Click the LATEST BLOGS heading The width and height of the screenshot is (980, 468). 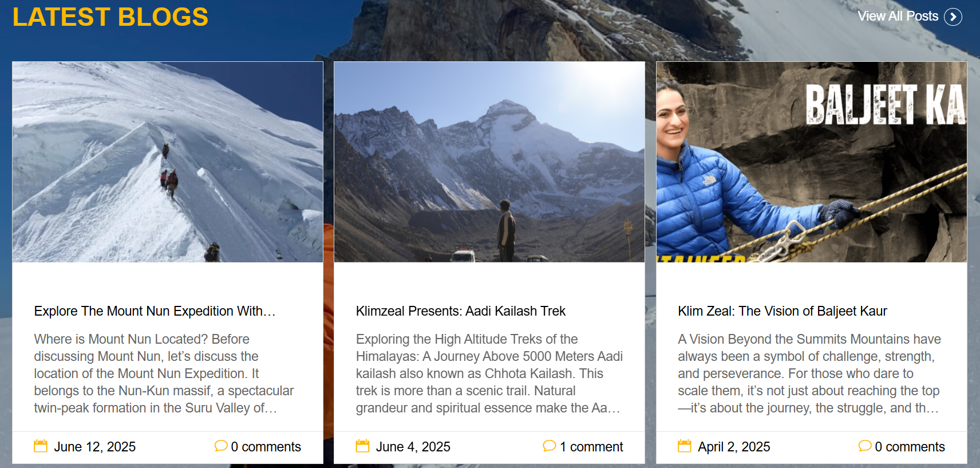click(110, 17)
